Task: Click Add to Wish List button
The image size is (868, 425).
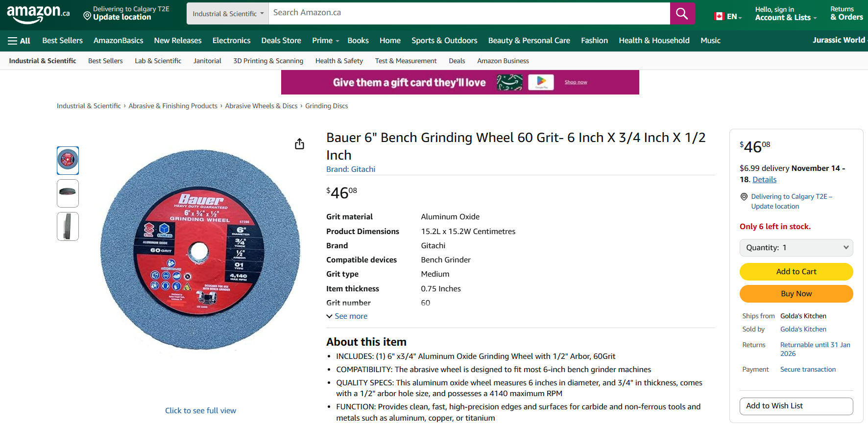Action: (796, 406)
